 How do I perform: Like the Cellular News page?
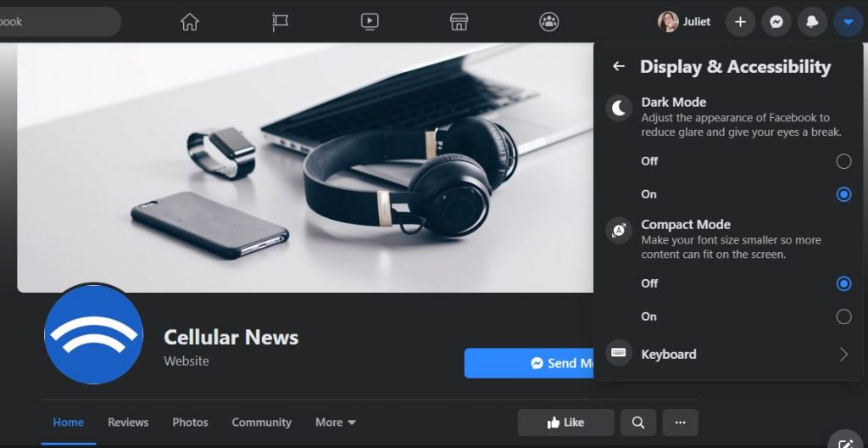click(565, 423)
